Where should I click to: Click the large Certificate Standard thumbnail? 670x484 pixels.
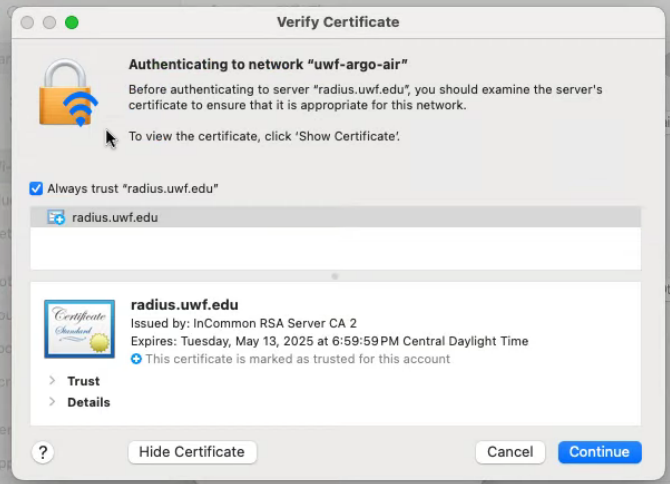tap(79, 329)
